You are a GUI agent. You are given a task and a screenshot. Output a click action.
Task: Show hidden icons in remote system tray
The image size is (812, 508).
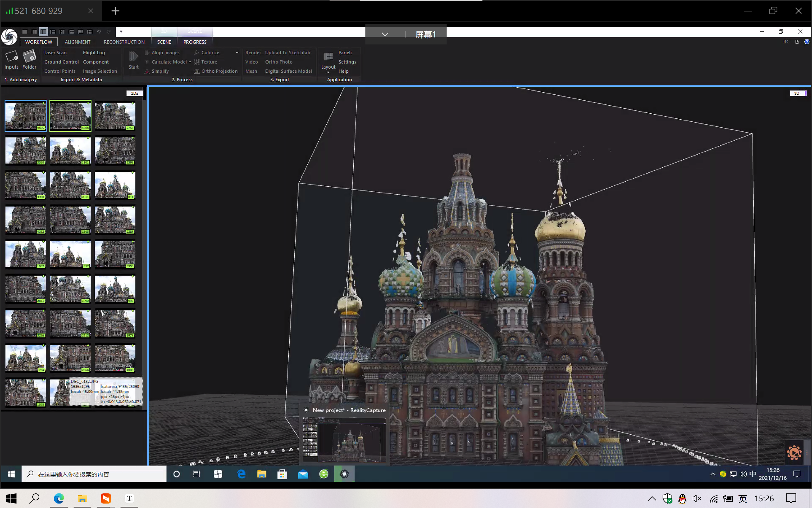point(713,474)
